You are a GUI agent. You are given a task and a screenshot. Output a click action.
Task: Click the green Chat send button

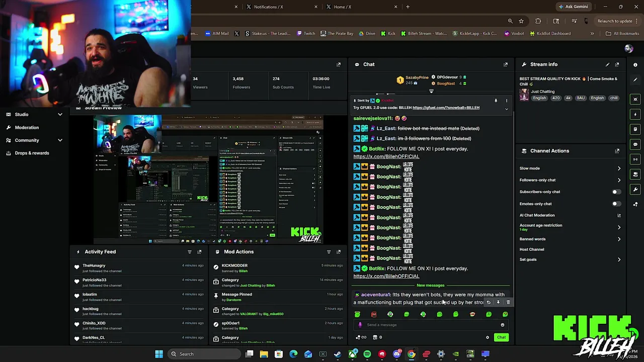coord(501,337)
